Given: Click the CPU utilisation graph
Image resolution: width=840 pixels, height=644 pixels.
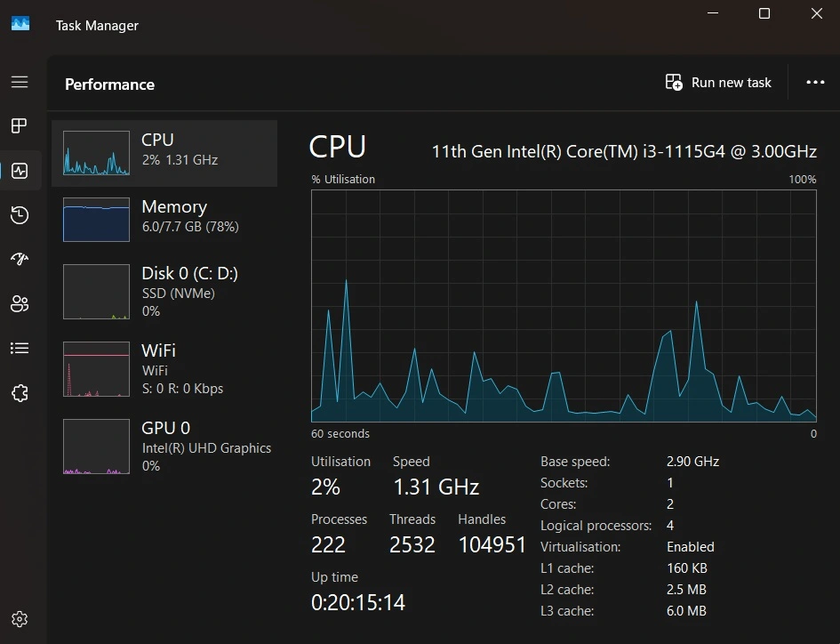Looking at the screenshot, I should click(564, 305).
